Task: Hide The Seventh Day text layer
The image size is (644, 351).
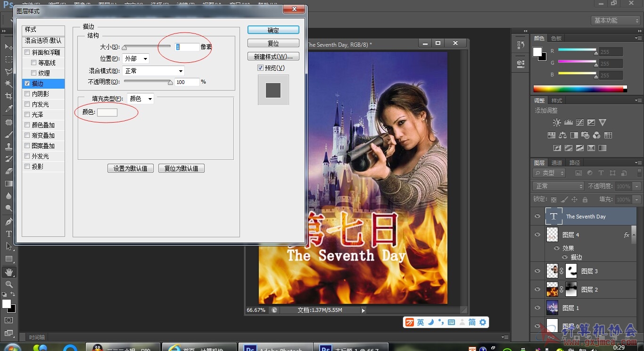Action: 537,217
